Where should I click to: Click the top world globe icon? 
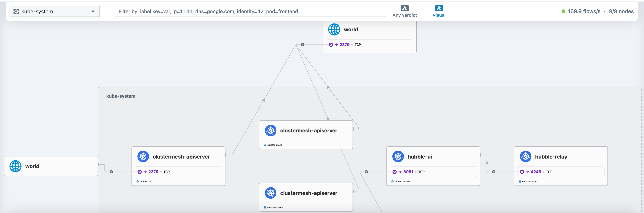pyautogui.click(x=334, y=29)
